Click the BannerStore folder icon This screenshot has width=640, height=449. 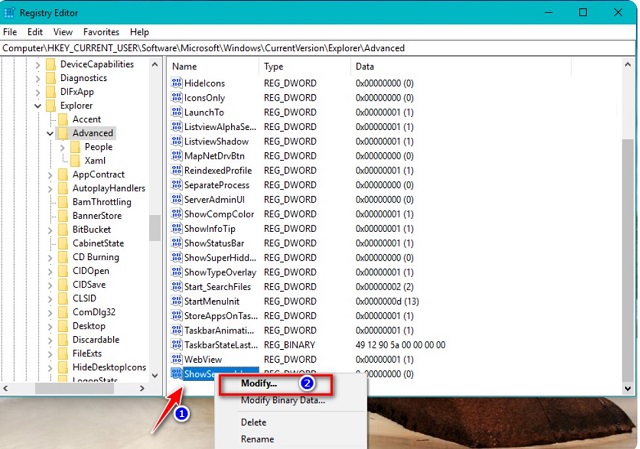pyautogui.click(x=63, y=216)
